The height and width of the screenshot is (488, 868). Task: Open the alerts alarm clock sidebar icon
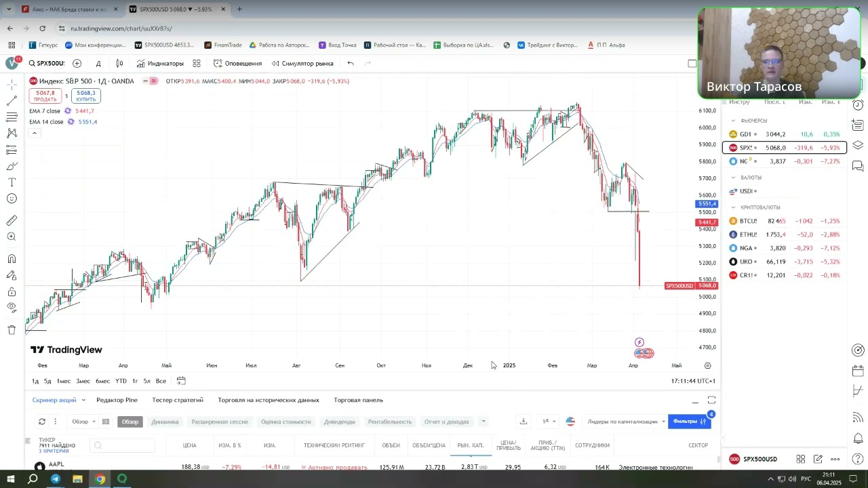pyautogui.click(x=858, y=105)
